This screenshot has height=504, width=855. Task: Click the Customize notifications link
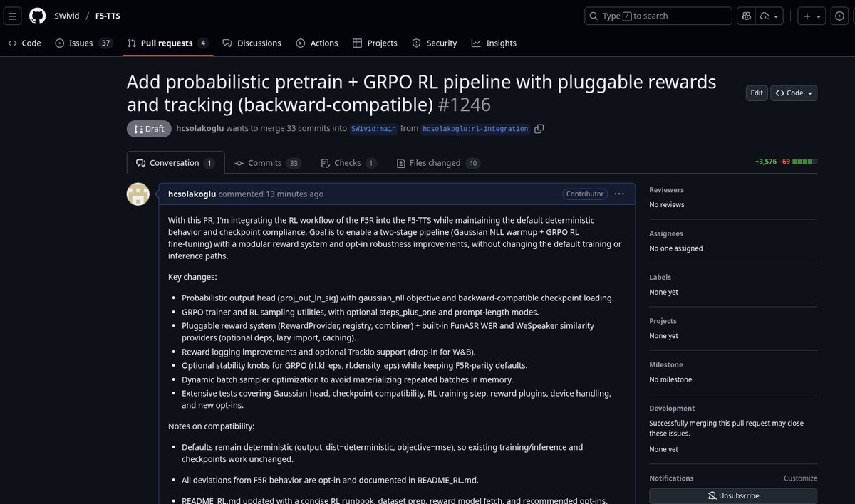tap(800, 478)
